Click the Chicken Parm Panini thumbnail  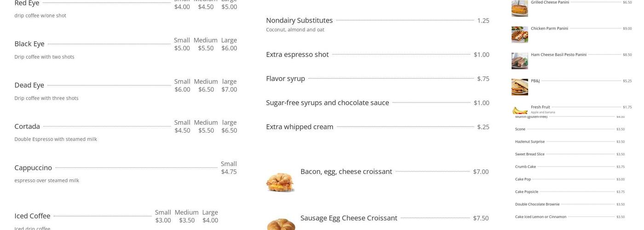[x=519, y=34]
